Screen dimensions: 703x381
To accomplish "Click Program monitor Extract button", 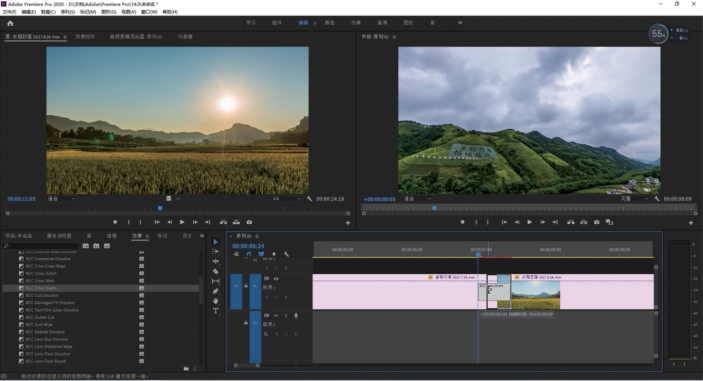I will click(x=584, y=222).
